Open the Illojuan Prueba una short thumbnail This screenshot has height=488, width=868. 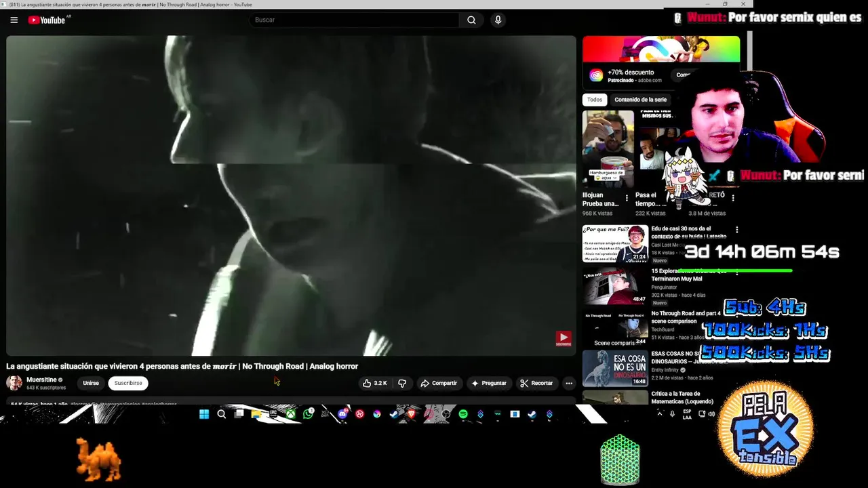[x=608, y=149]
